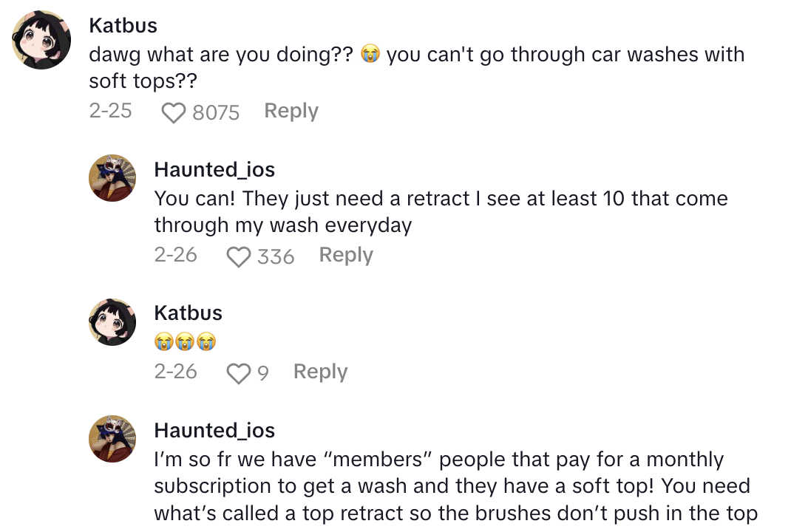The height and width of the screenshot is (532, 791).
Task: Select the Katbus username above the crying emojis
Action: point(188,313)
